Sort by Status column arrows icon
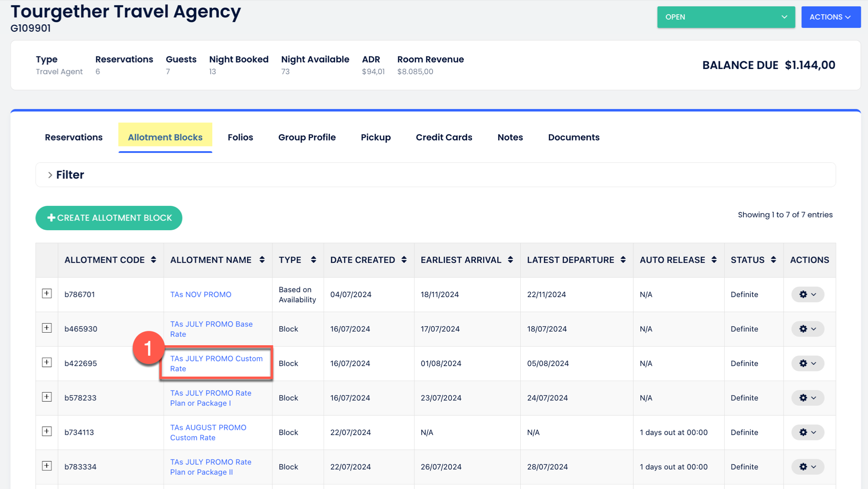This screenshot has width=868, height=489. pos(773,260)
